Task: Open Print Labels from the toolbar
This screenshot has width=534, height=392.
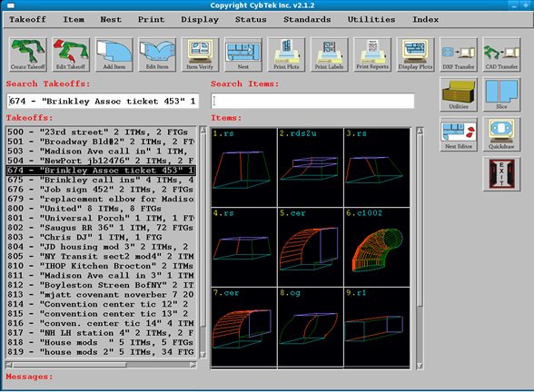Action: coord(329,54)
